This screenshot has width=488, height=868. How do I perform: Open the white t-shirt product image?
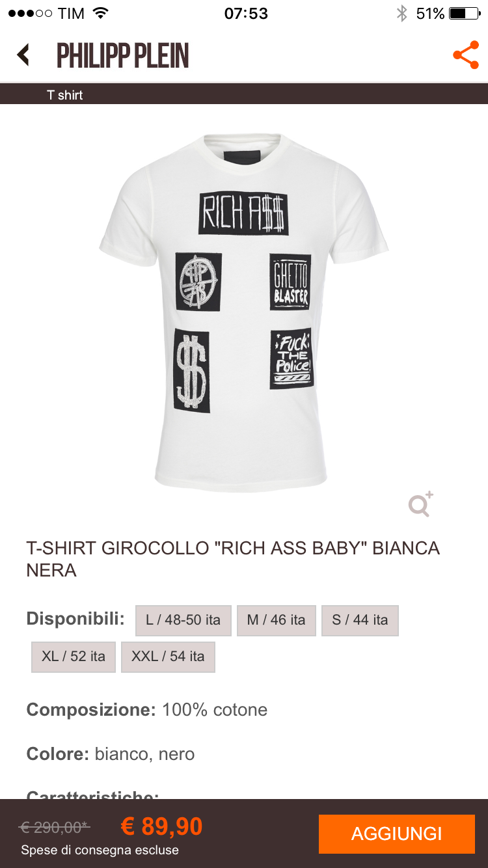(x=244, y=312)
